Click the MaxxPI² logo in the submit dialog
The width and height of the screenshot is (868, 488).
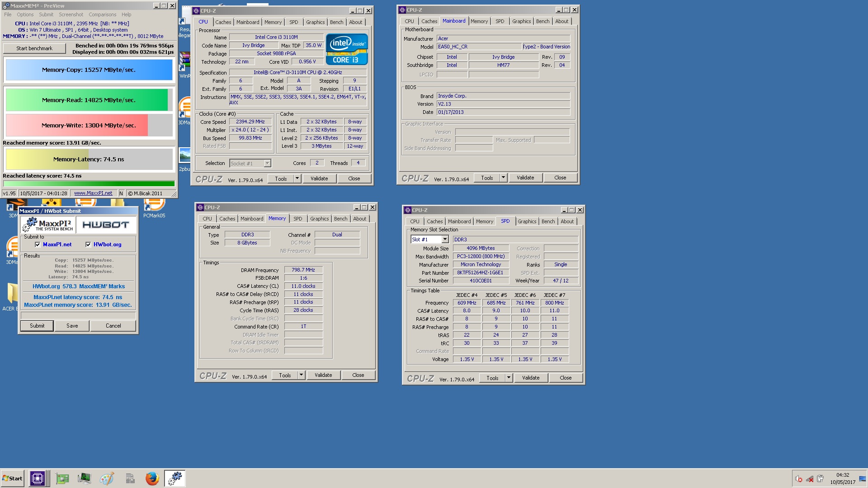[48, 225]
